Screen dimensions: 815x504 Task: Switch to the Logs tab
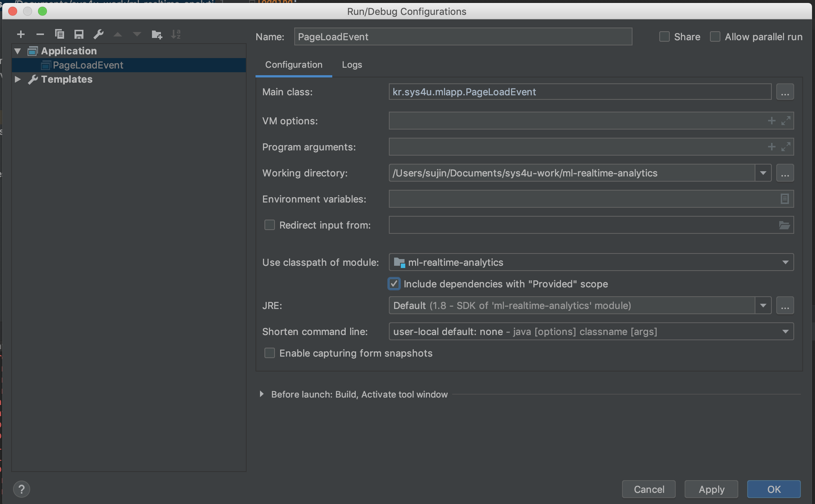(x=352, y=65)
